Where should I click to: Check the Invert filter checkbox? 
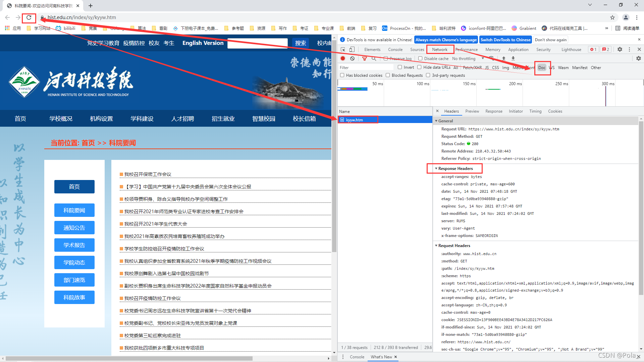[x=400, y=67]
